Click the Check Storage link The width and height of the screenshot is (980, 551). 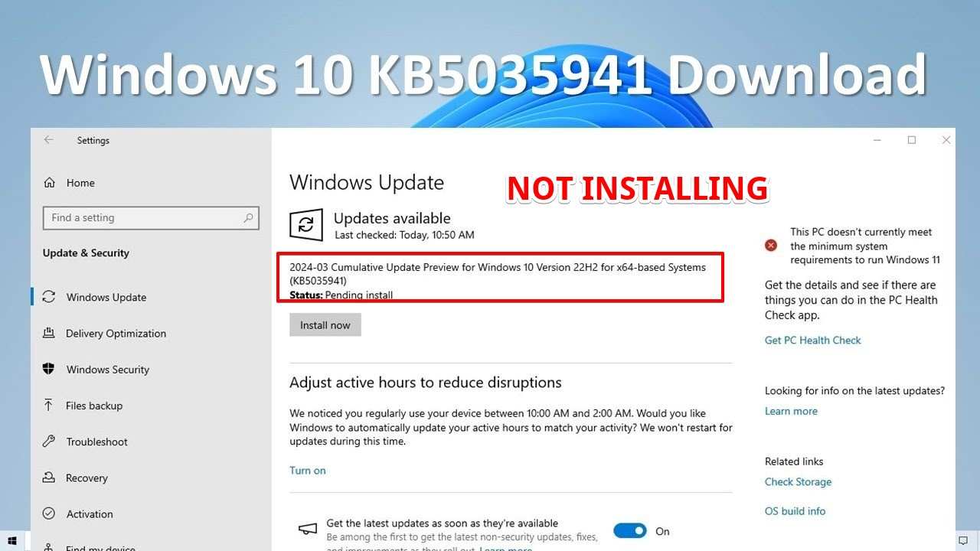pyautogui.click(x=798, y=482)
